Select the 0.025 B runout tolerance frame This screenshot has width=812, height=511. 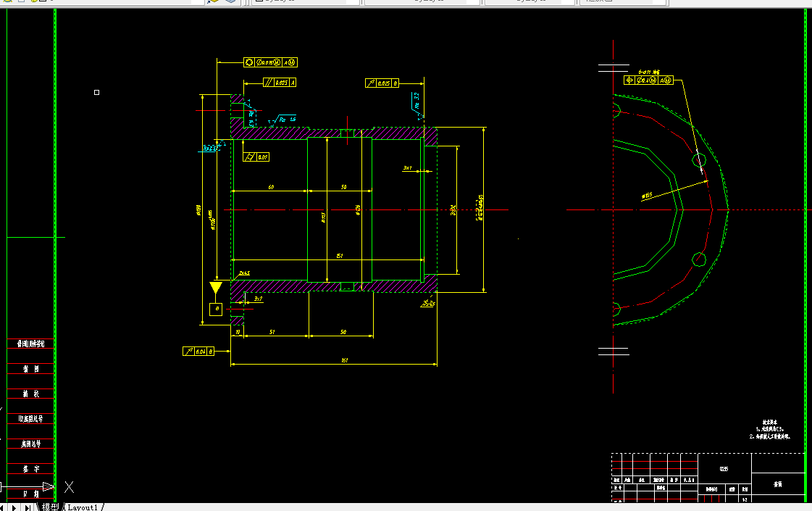tap(382, 83)
